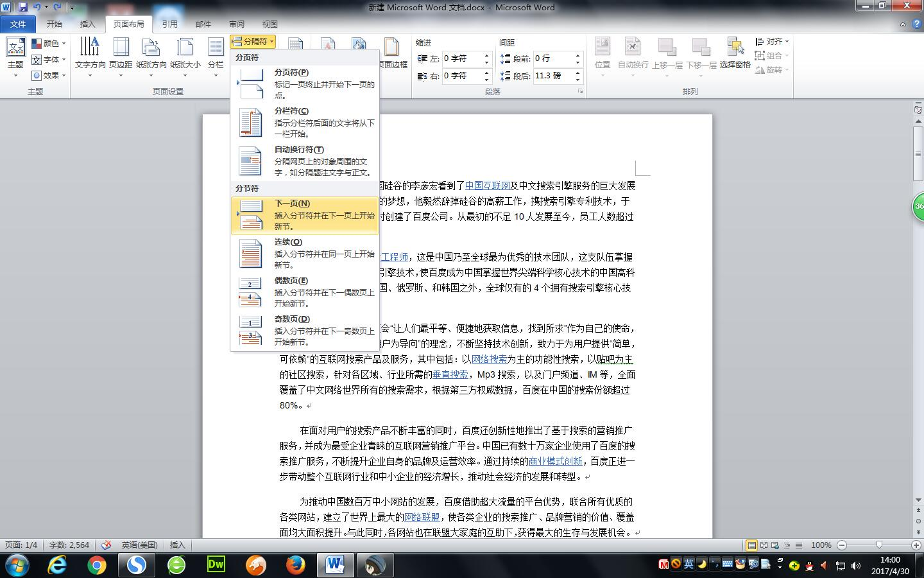Click the Word help question mark icon

click(x=917, y=24)
